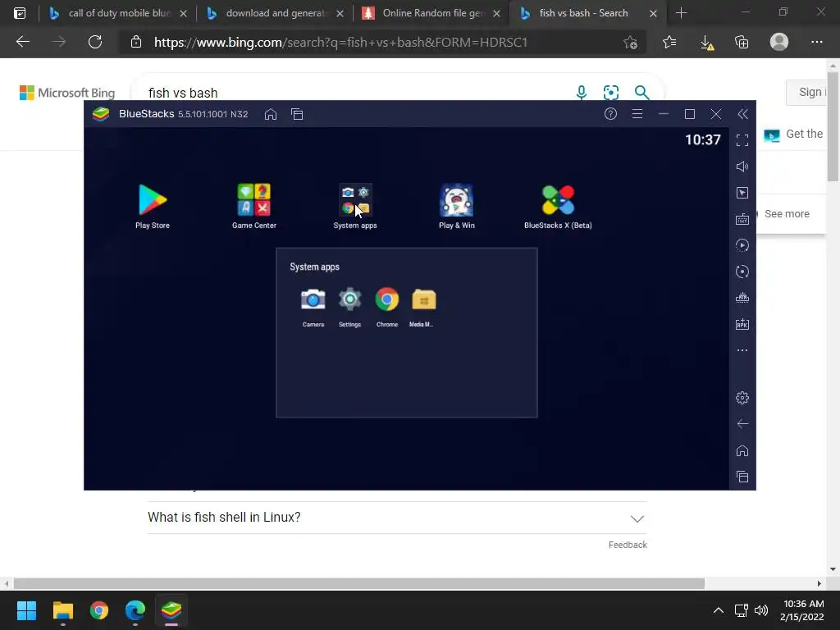Click the Install APK icon

742,324
